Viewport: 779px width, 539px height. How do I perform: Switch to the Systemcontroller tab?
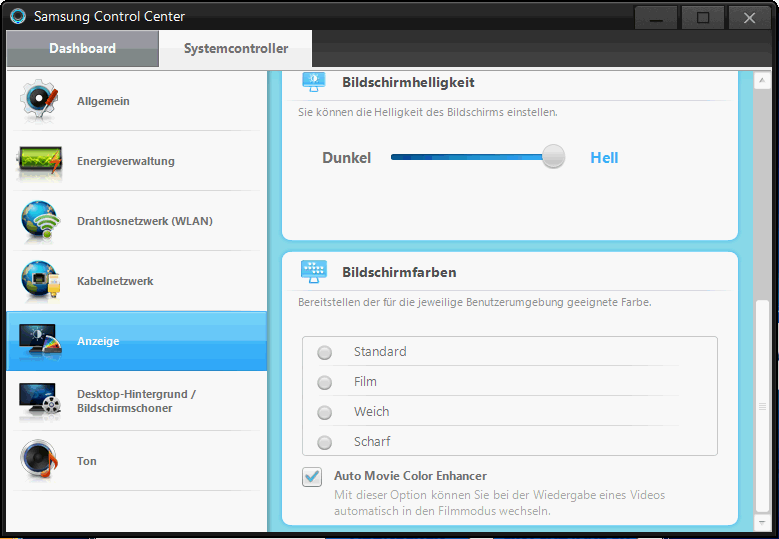(235, 48)
